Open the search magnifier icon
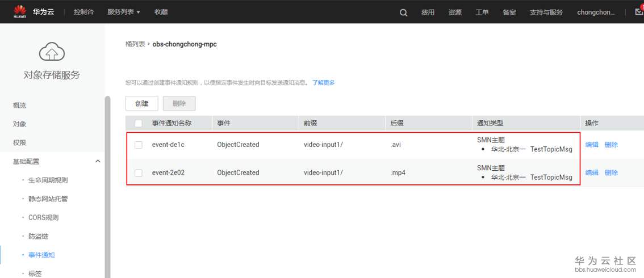Viewport: 644px width, 278px height. [x=403, y=12]
